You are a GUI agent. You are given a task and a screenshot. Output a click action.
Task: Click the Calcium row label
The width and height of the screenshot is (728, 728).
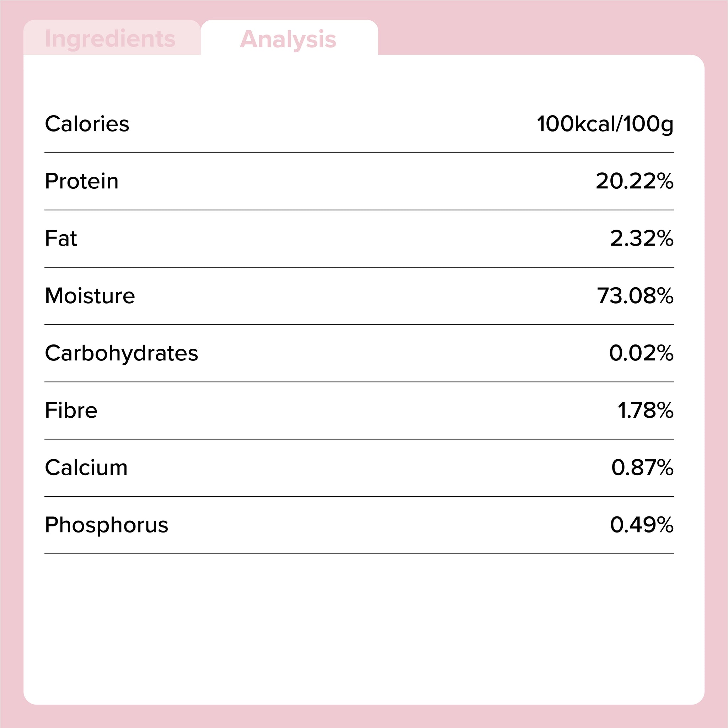point(86,468)
